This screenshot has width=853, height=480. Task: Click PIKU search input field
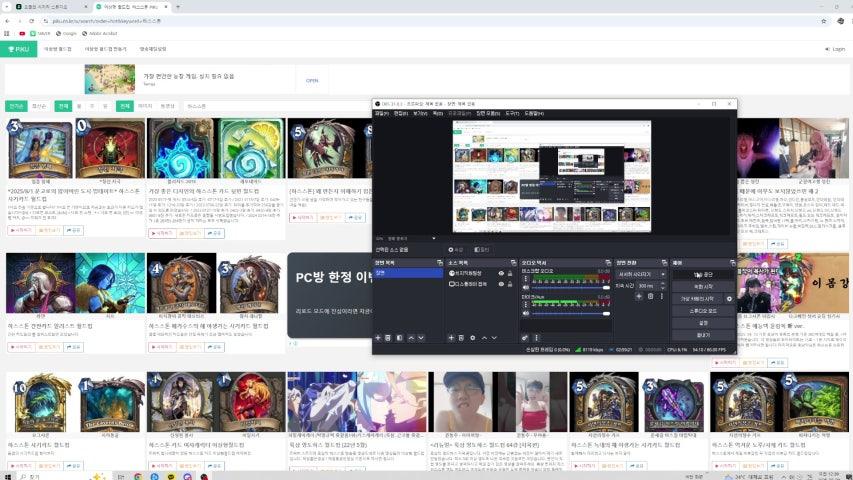pos(277,106)
